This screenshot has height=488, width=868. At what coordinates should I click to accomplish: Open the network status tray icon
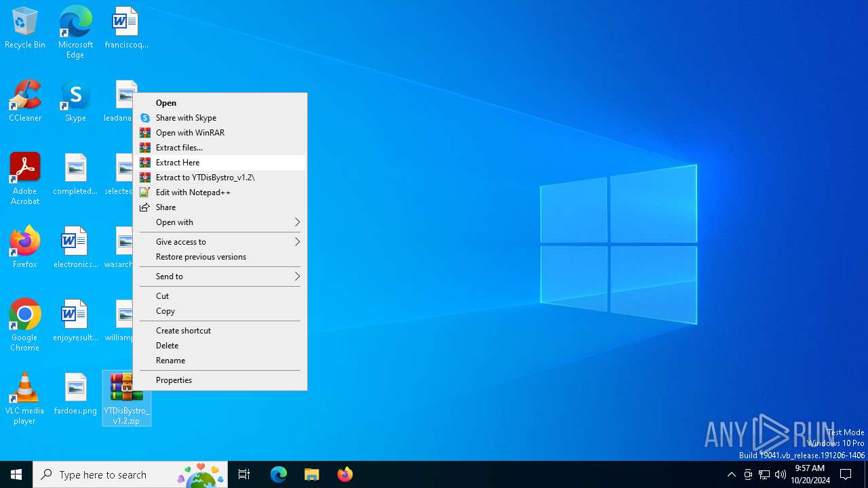(764, 474)
